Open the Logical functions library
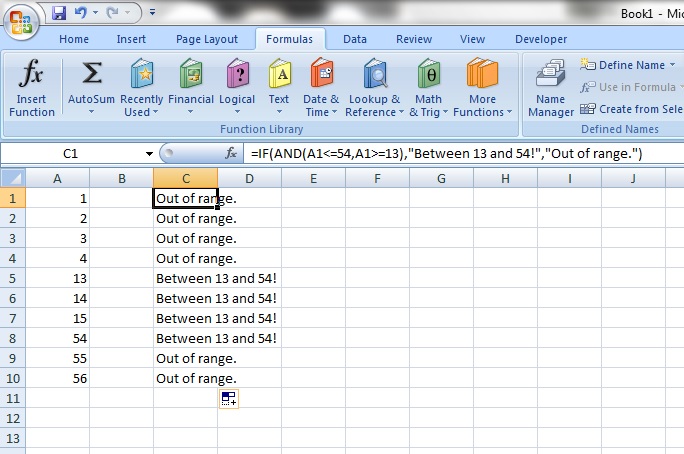The image size is (684, 454). pos(237,75)
